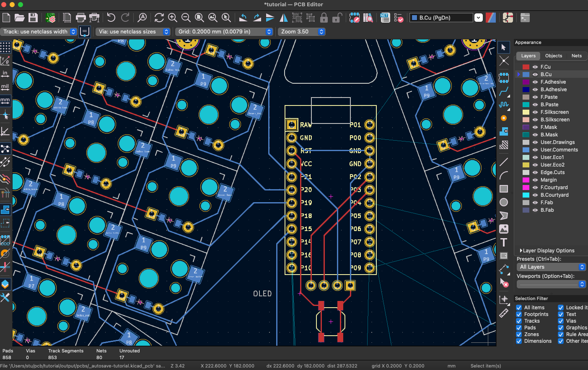This screenshot has height=370, width=588.
Task: Select the Add Text tool
Action: pyautogui.click(x=504, y=242)
